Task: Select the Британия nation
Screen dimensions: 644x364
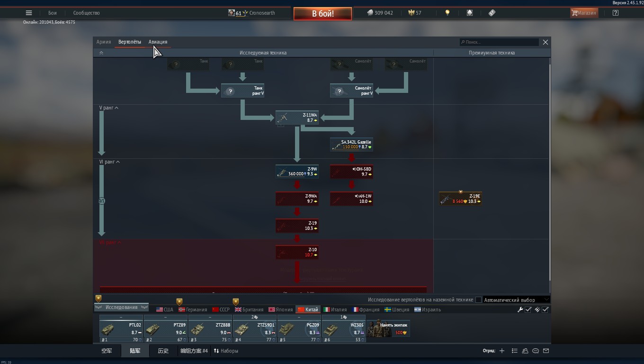Action: 249,309
